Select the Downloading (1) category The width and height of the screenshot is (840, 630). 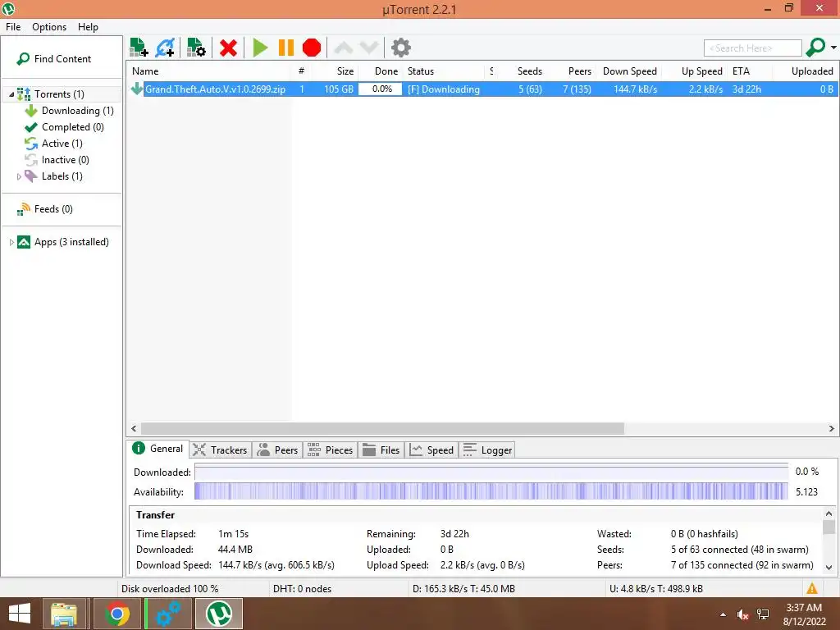pos(78,111)
